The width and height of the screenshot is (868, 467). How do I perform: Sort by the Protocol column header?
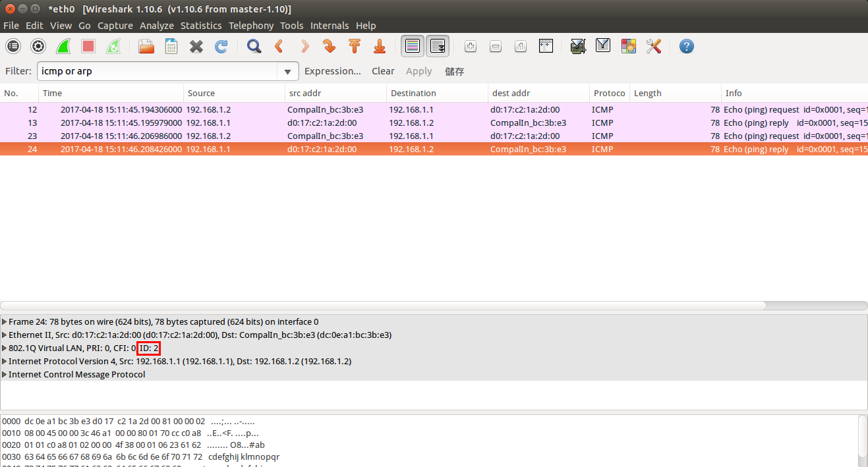click(610, 93)
